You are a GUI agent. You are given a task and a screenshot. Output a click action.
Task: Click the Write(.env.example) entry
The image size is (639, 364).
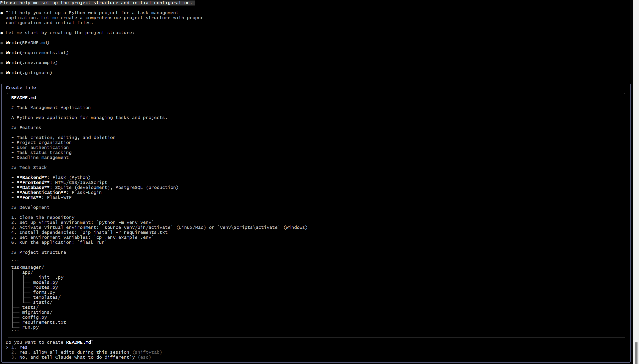point(31,63)
